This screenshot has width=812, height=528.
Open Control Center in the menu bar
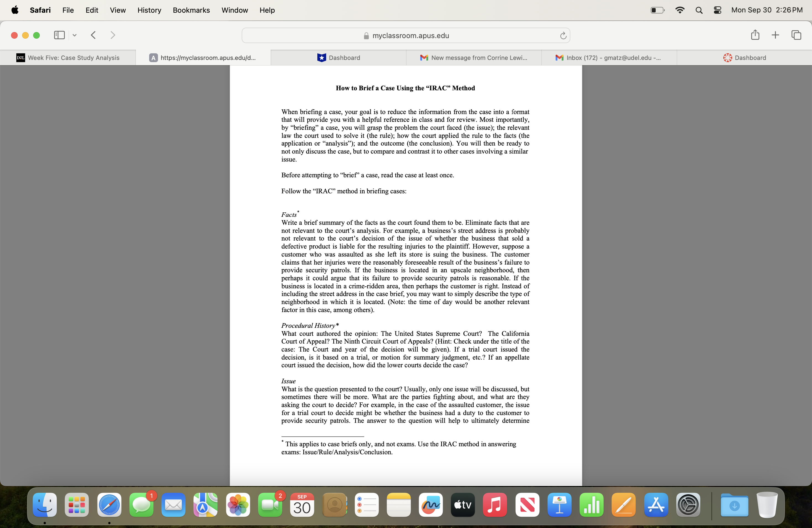717,10
